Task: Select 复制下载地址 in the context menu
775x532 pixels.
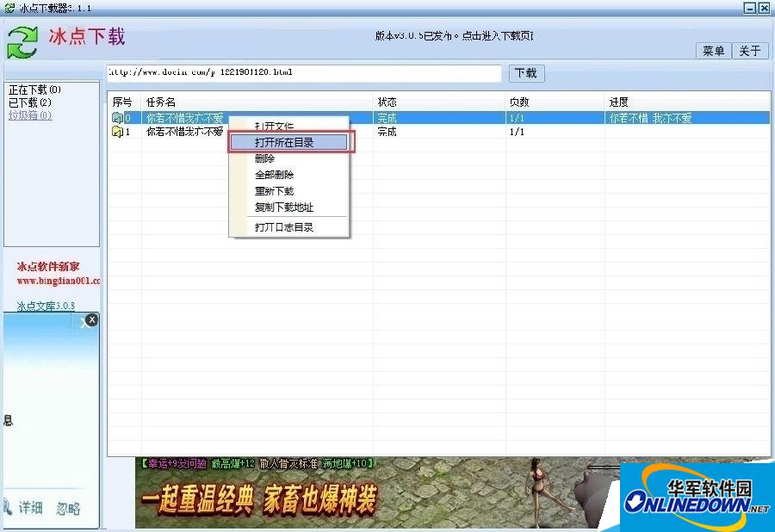Action: pos(283,207)
